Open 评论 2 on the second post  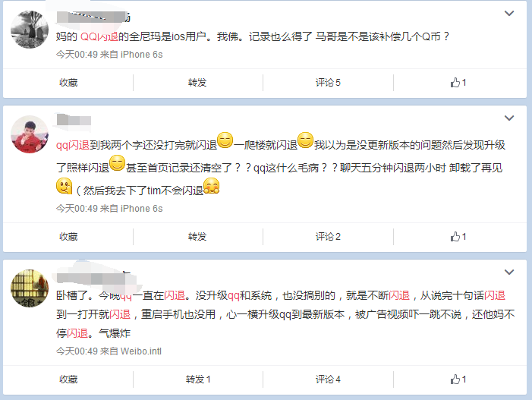[328, 237]
